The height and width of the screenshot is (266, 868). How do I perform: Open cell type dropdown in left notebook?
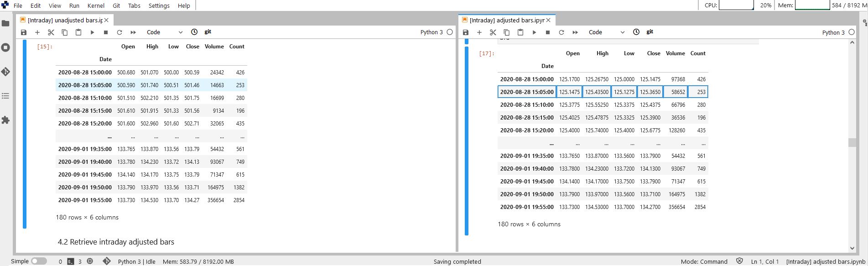164,32
